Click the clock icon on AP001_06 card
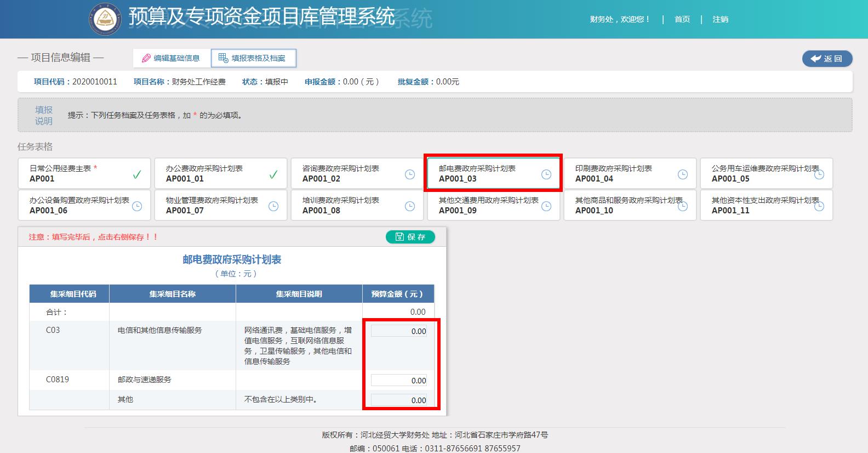This screenshot has height=453, width=868. pos(137,206)
